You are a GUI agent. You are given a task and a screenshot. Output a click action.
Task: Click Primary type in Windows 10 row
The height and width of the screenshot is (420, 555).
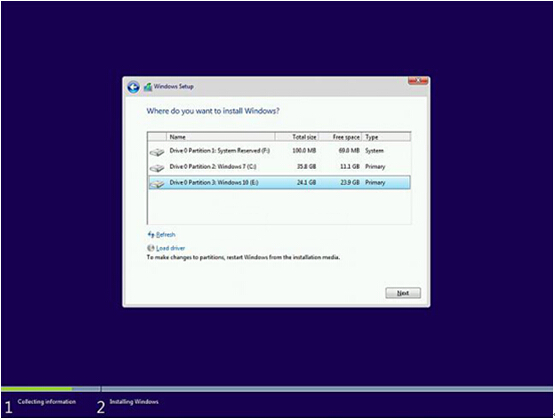tap(375, 183)
